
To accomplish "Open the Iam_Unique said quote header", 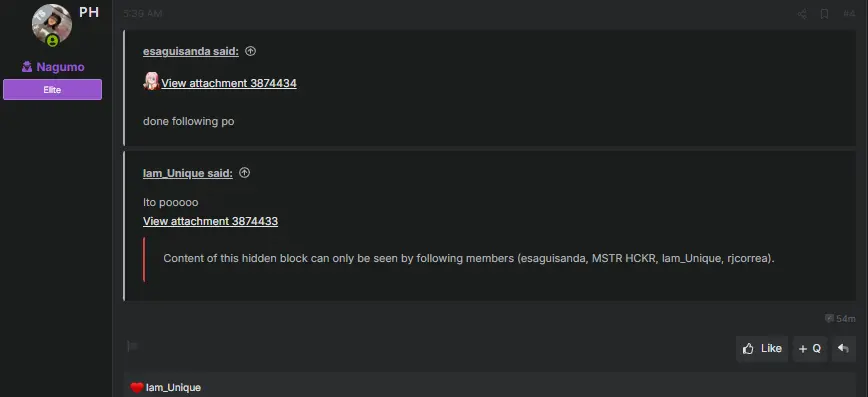I will [x=188, y=173].
